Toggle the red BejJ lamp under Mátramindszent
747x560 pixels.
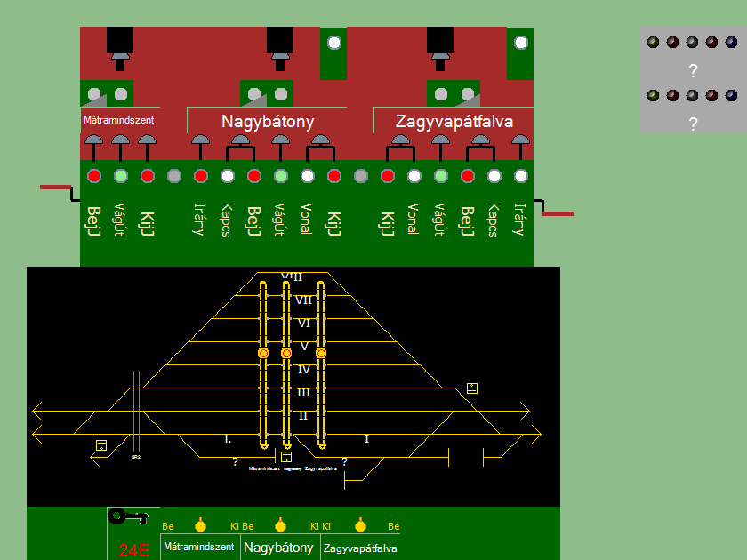[93, 176]
